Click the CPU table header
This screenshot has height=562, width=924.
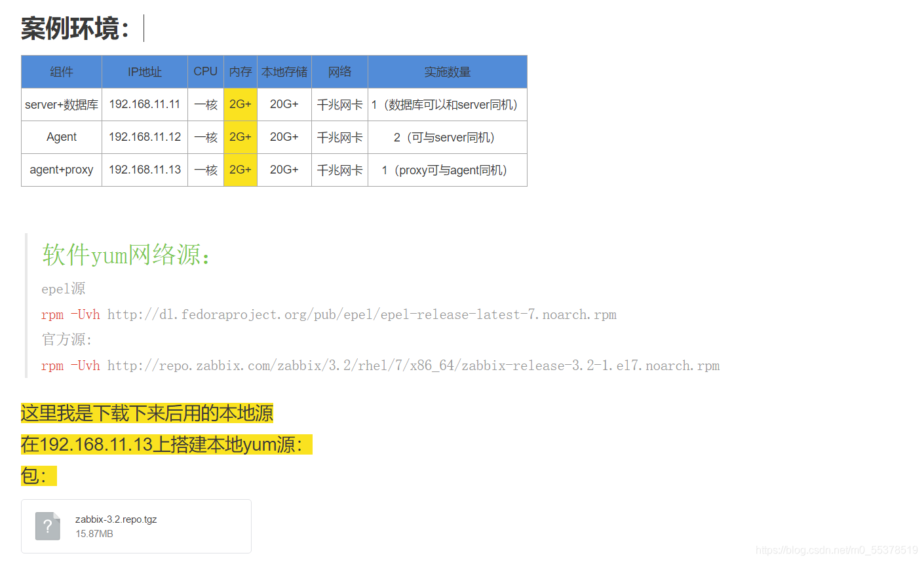tap(206, 72)
